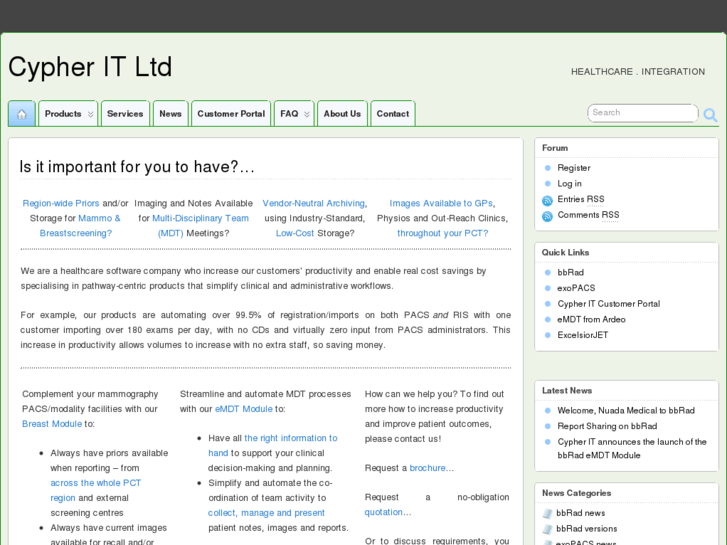Open the eMDT Module link

point(244,409)
